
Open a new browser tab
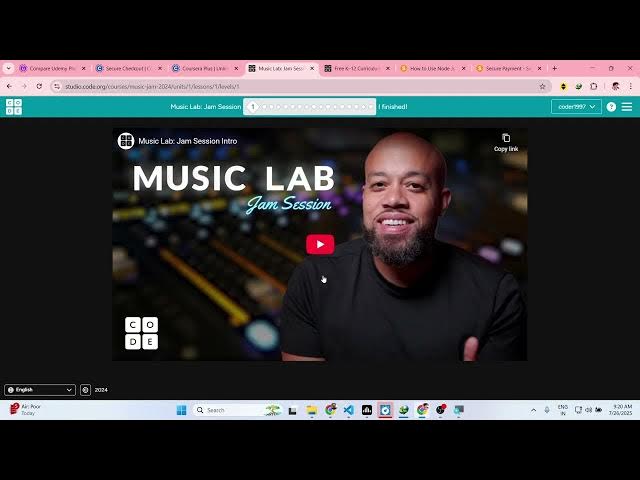pyautogui.click(x=554, y=69)
